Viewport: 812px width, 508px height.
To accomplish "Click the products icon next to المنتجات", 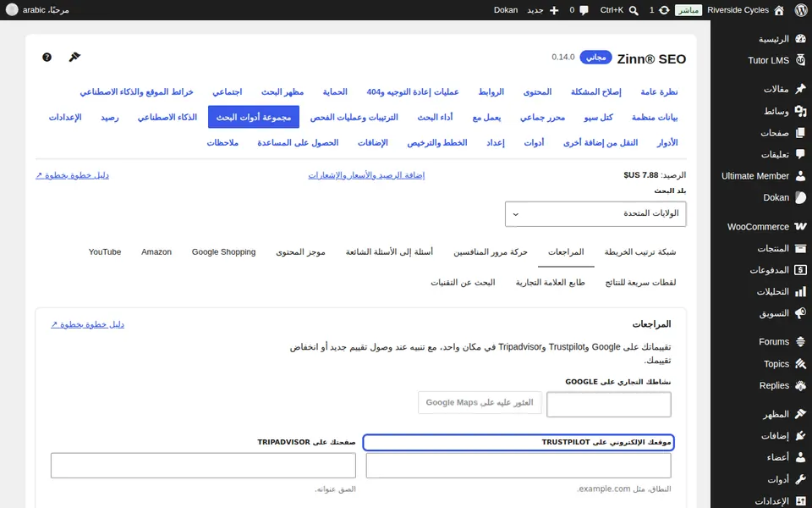I will 801,248.
